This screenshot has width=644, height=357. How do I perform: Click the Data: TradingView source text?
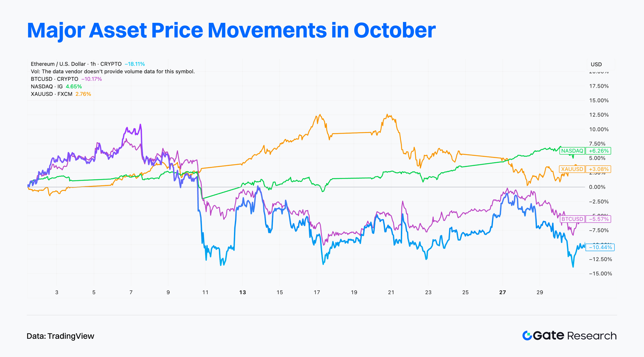60,336
